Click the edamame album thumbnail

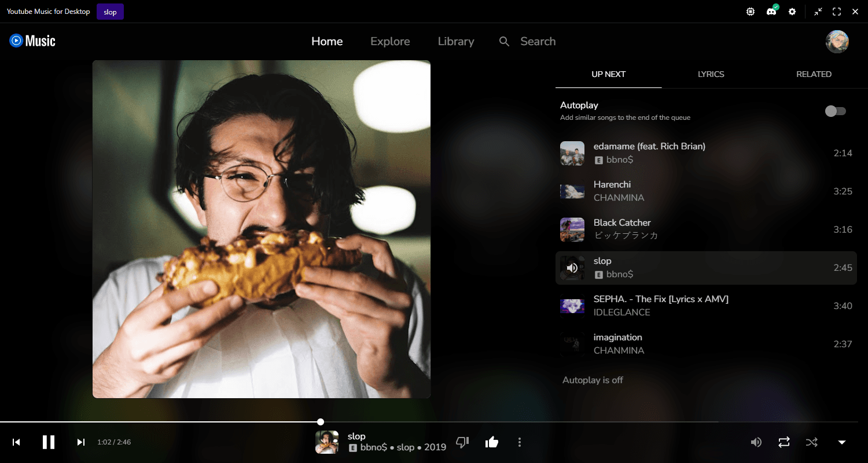coord(572,153)
